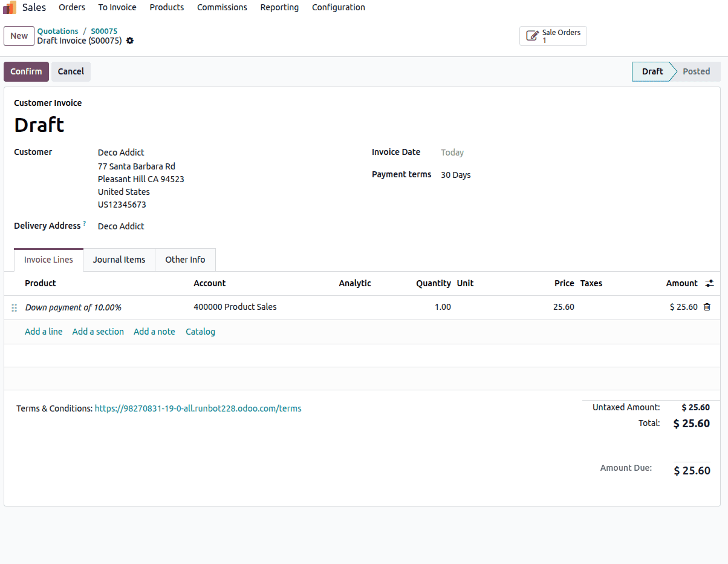728x564 pixels.
Task: Confirm the draft invoice
Action: [x=26, y=71]
